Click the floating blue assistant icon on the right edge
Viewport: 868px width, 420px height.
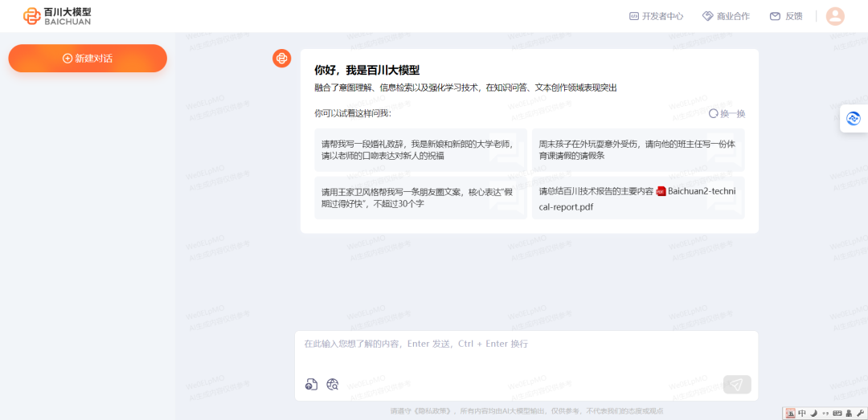click(x=853, y=118)
